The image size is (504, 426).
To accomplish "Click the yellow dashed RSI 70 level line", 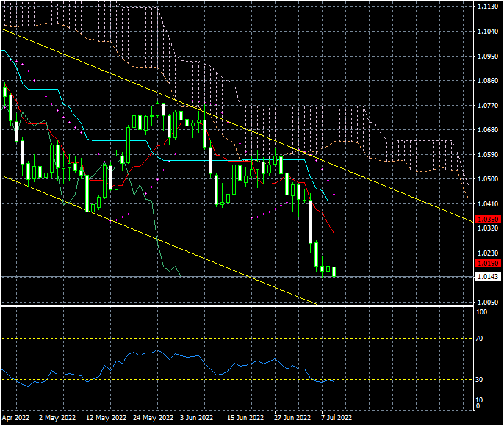I will coord(237,339).
